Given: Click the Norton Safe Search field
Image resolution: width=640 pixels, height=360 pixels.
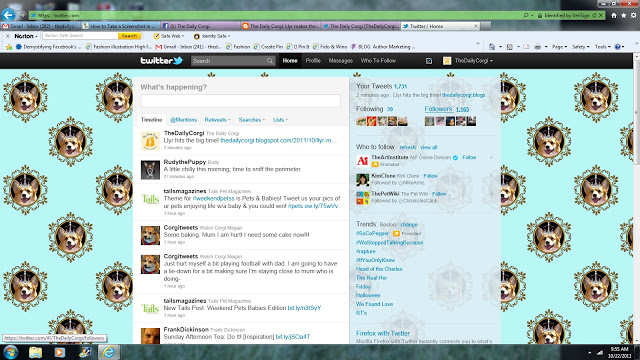Looking at the screenshot, I should pyautogui.click(x=80, y=36).
